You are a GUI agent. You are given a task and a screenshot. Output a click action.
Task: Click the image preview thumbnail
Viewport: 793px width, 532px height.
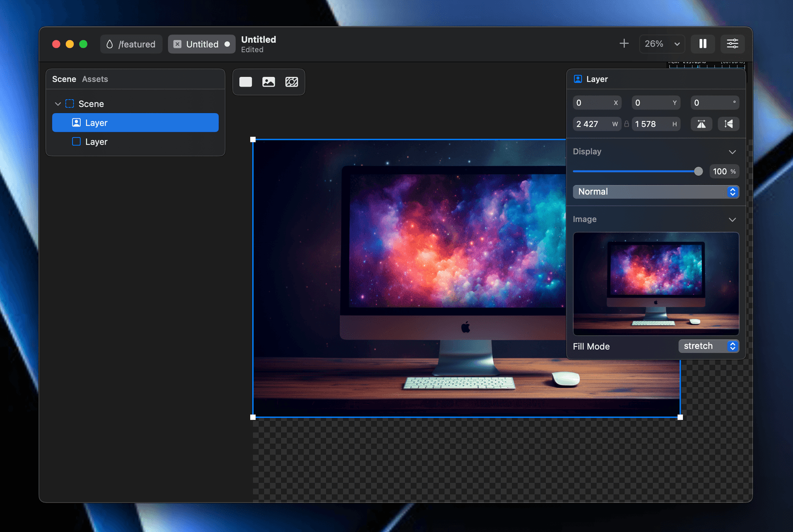coord(656,283)
